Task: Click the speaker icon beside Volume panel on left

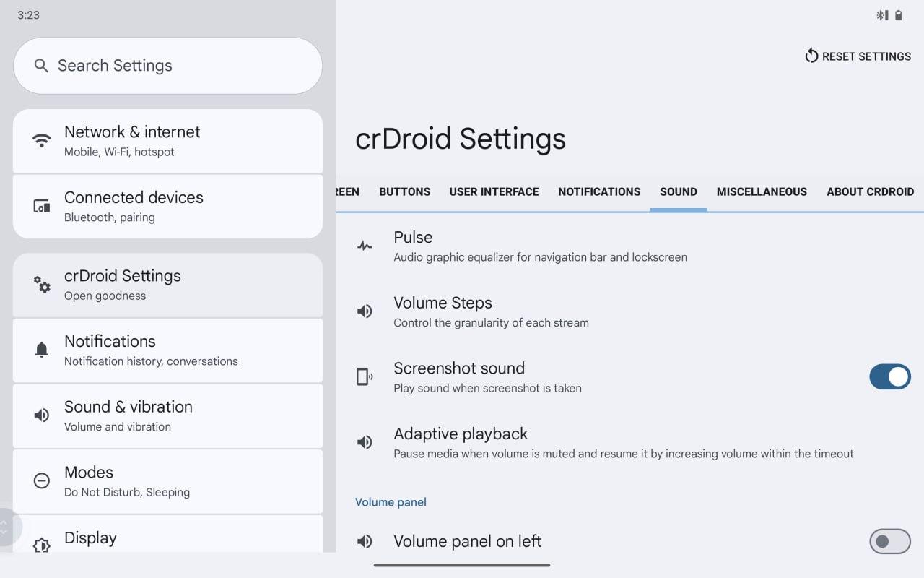Action: coord(365,541)
